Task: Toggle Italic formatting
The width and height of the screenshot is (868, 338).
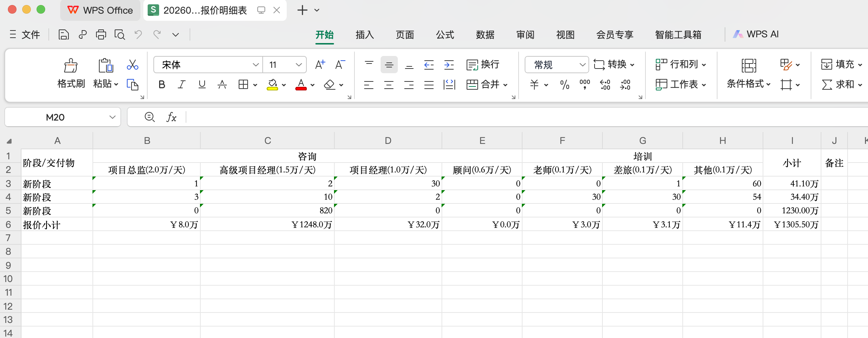Action: [x=182, y=85]
